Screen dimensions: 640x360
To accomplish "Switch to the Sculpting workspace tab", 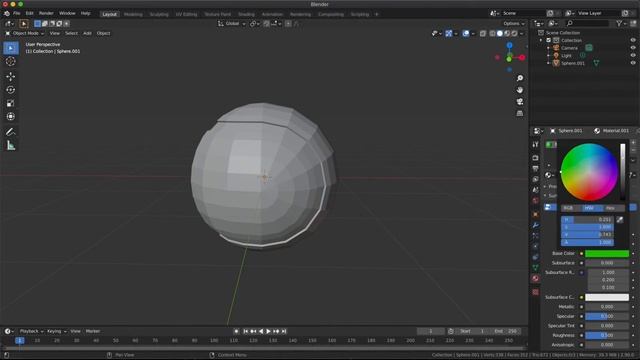I will point(159,14).
